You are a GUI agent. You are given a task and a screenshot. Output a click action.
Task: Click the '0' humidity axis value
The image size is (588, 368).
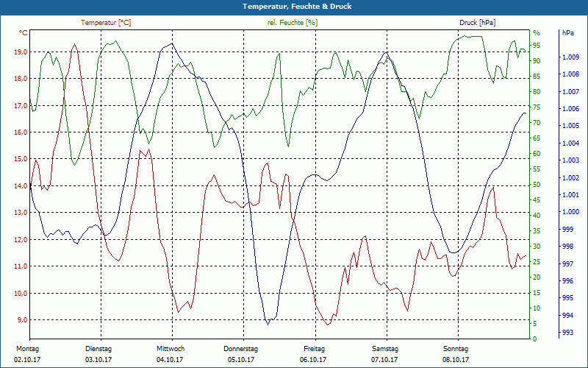coord(535,339)
